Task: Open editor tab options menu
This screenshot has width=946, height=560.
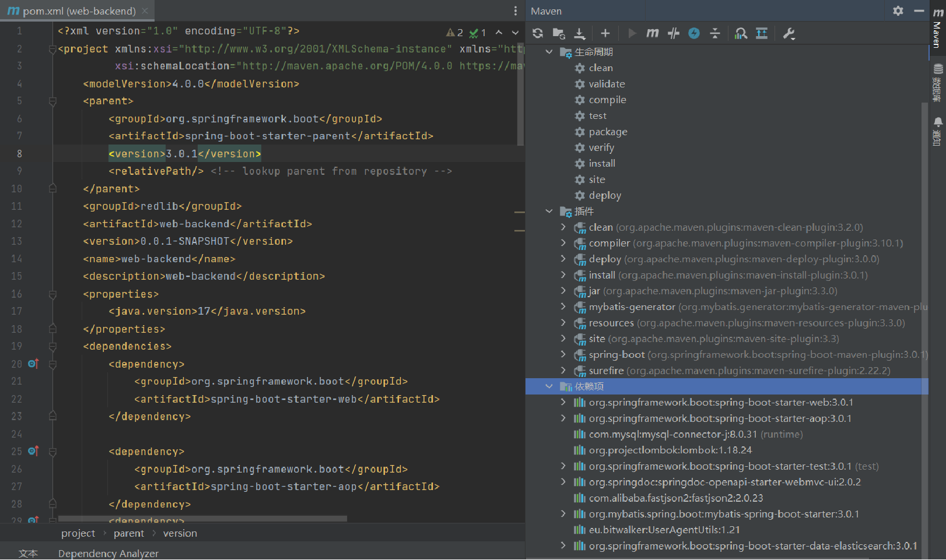Action: (515, 10)
